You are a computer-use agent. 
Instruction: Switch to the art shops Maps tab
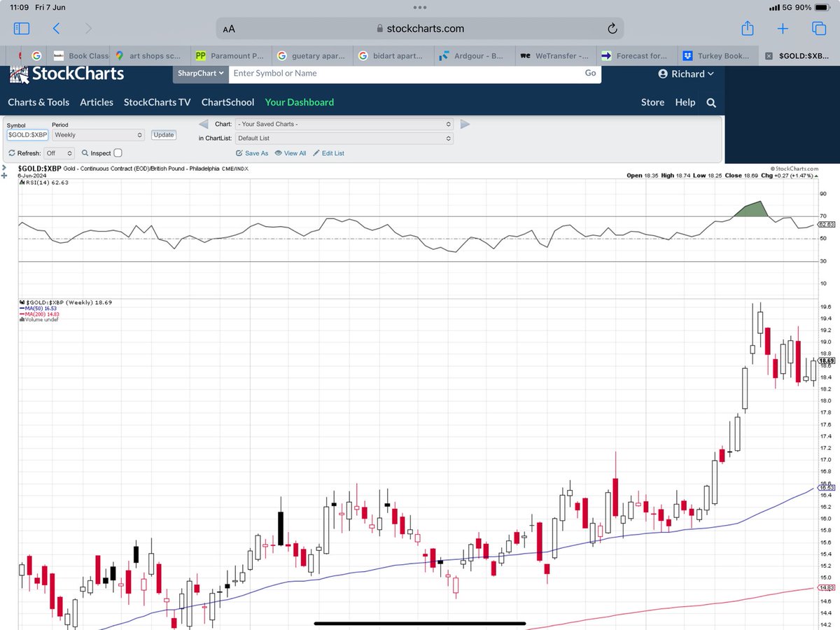click(148, 56)
